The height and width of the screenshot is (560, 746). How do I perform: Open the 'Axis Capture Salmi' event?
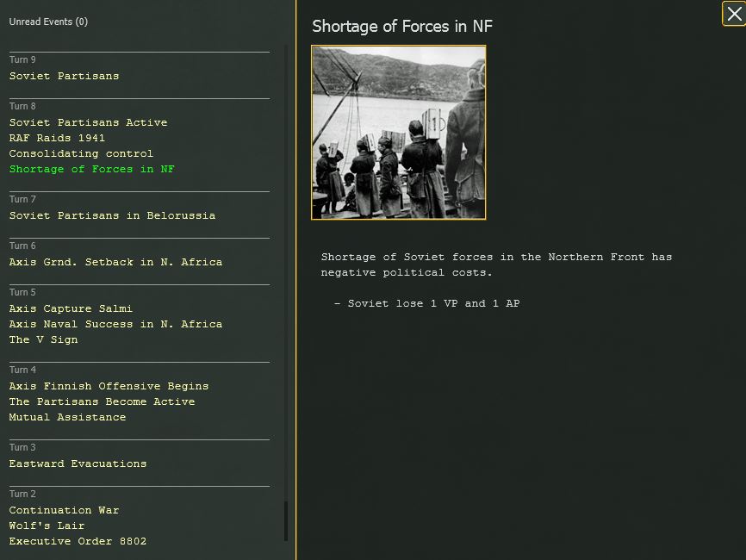point(71,308)
